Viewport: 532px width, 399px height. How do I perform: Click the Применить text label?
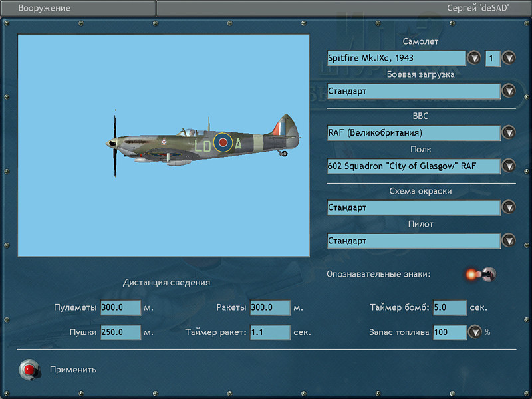click(73, 370)
